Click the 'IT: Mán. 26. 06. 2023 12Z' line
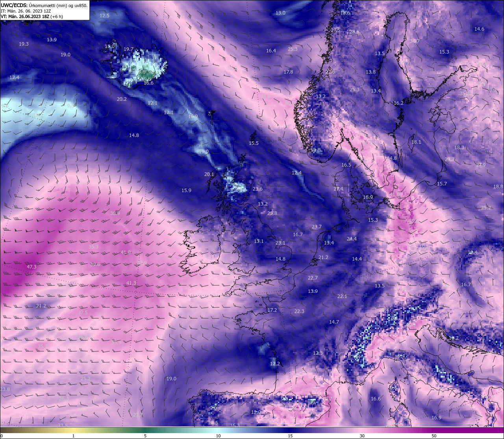This screenshot has height=439, width=504. click(x=26, y=11)
